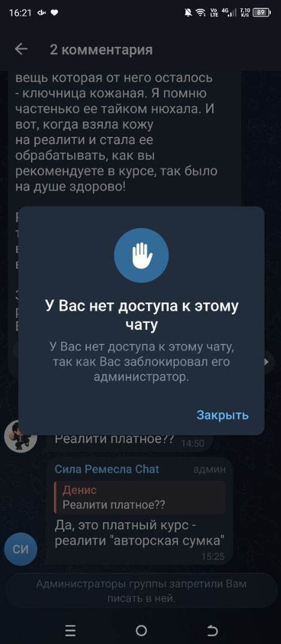The image size is (281, 644).
Task: Tap the share arrow beside the post
Action: point(266,362)
